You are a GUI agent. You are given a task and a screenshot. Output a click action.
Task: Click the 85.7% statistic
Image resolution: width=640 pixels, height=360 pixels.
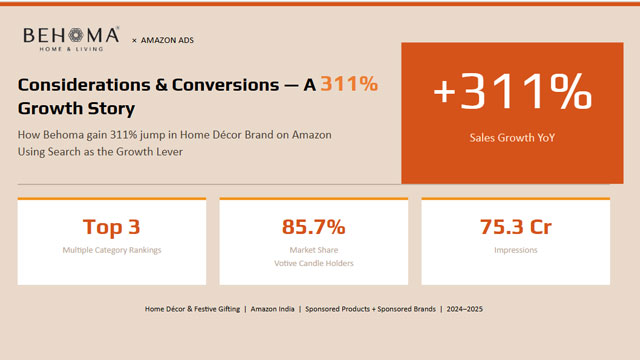click(x=313, y=227)
